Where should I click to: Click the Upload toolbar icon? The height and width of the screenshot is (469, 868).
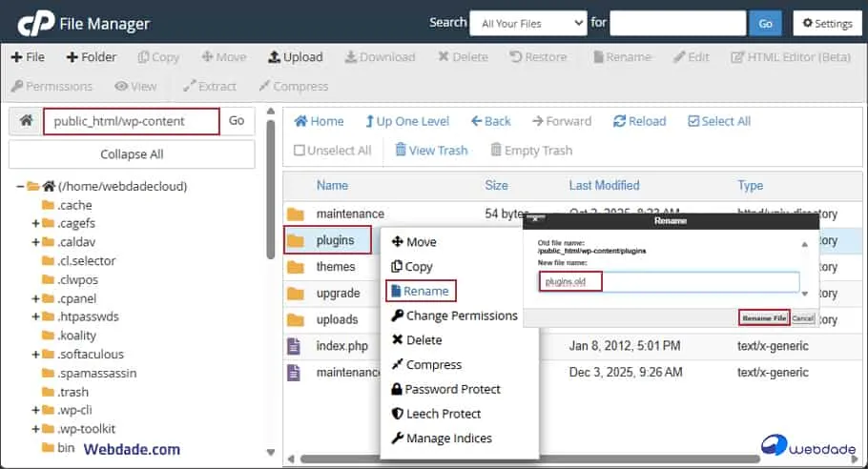pyautogui.click(x=275, y=57)
